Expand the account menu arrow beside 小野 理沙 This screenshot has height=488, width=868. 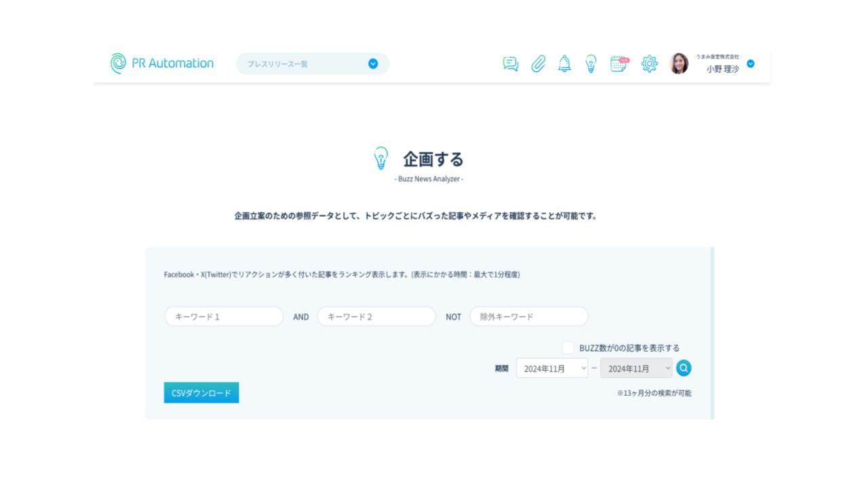click(x=750, y=64)
